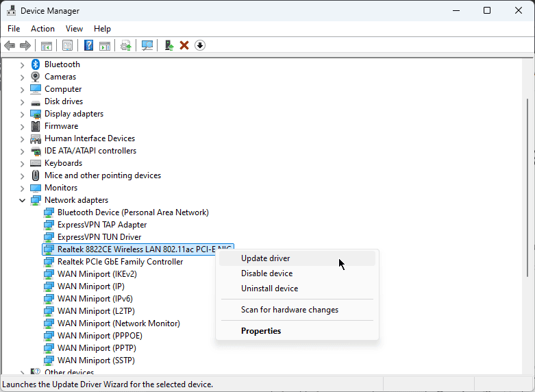This screenshot has width=535, height=392.
Task: Expand the Disk drives chevron
Action: tap(22, 101)
